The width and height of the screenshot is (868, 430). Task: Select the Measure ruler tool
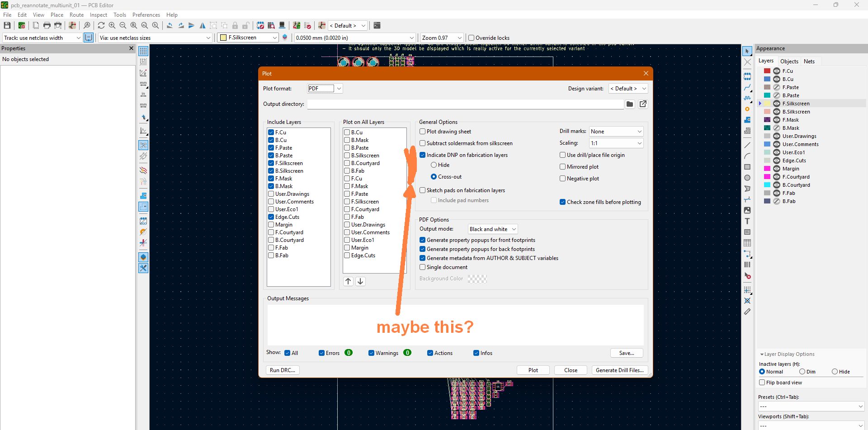747,312
